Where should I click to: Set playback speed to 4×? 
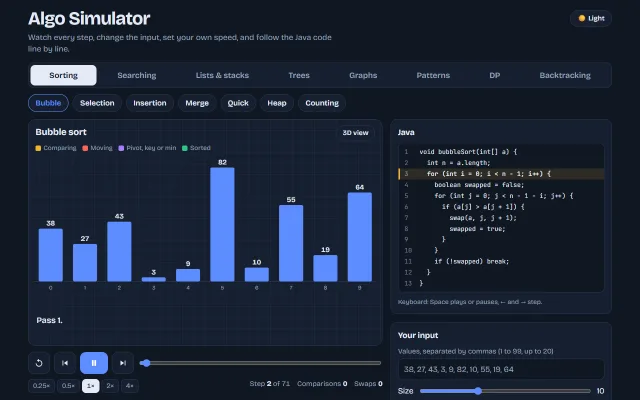(x=130, y=386)
